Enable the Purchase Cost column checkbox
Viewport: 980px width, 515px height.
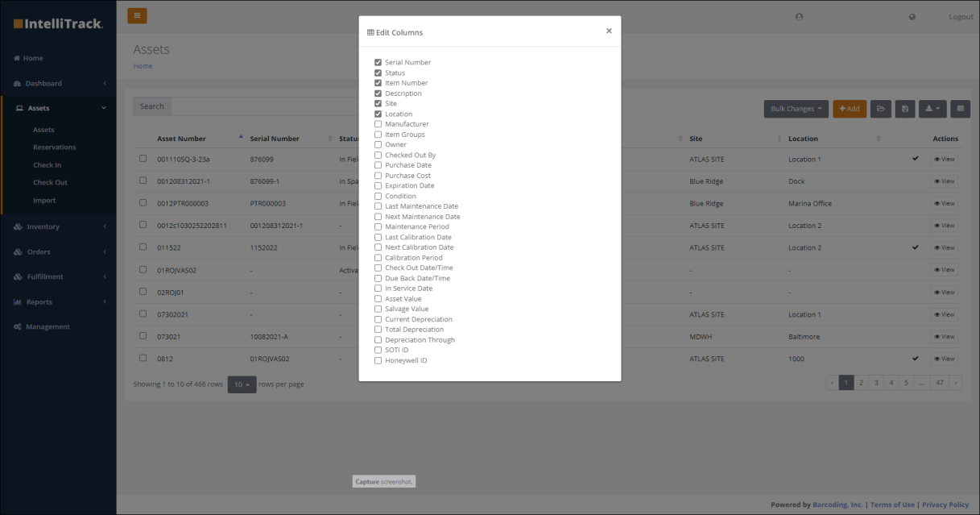point(378,176)
